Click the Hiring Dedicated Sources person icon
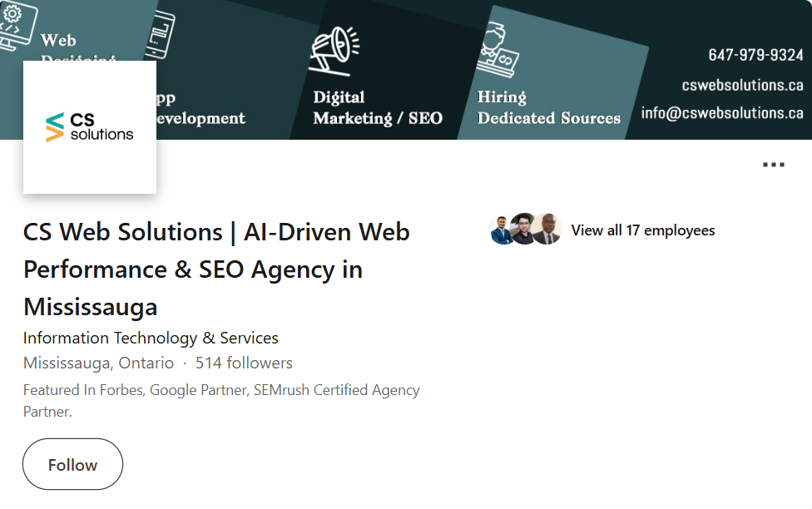This screenshot has height=509, width=812. point(498,50)
